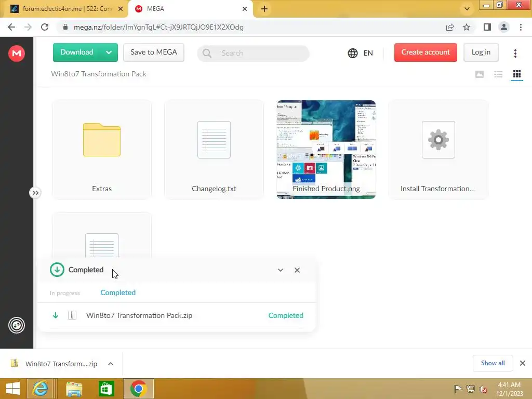Screen dimensions: 532x399
Task: Switch to the forum.eclectic4un.me tab
Action: (x=64, y=9)
